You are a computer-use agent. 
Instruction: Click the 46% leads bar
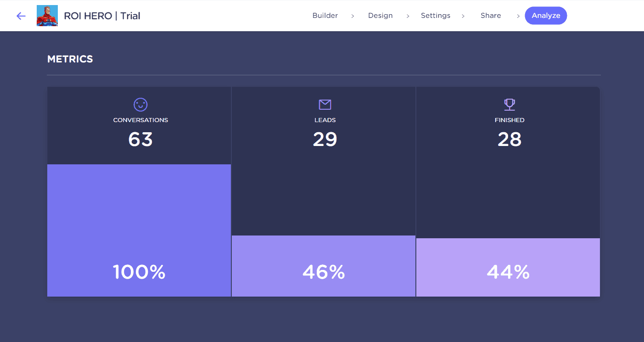[x=324, y=266]
